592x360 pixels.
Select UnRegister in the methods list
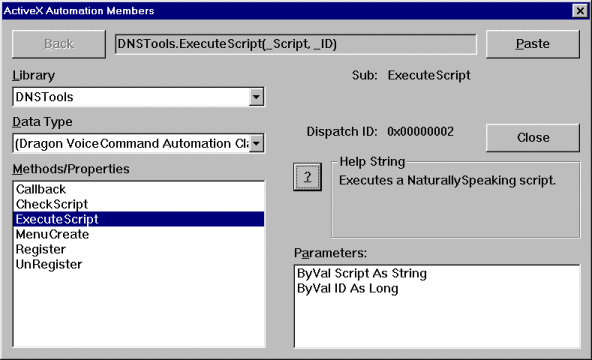tap(139, 265)
